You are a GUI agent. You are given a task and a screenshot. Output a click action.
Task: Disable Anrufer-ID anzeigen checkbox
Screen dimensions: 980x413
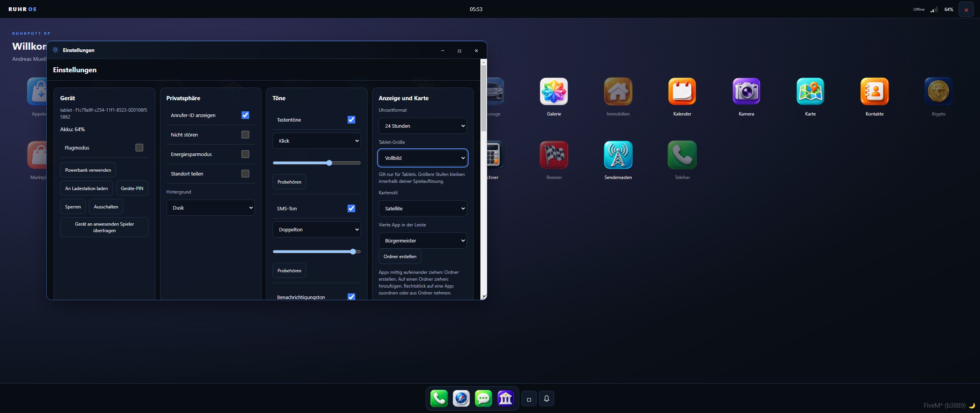245,115
